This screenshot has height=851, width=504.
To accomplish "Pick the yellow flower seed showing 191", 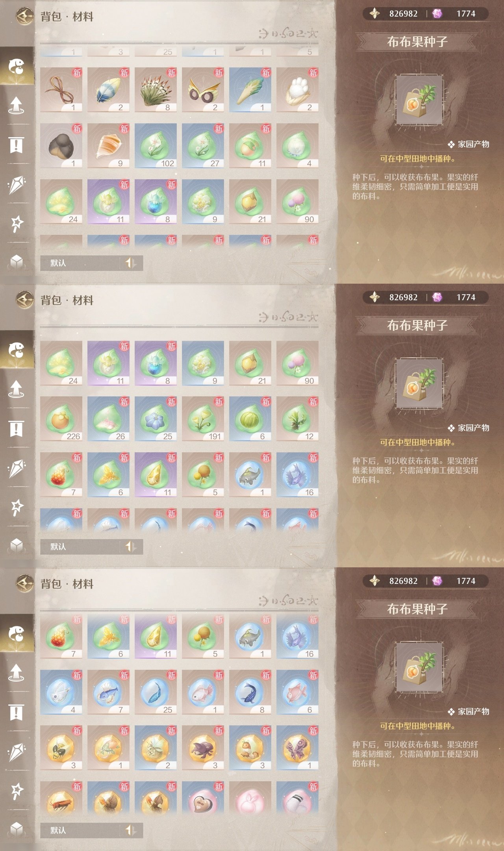I will click(x=203, y=419).
